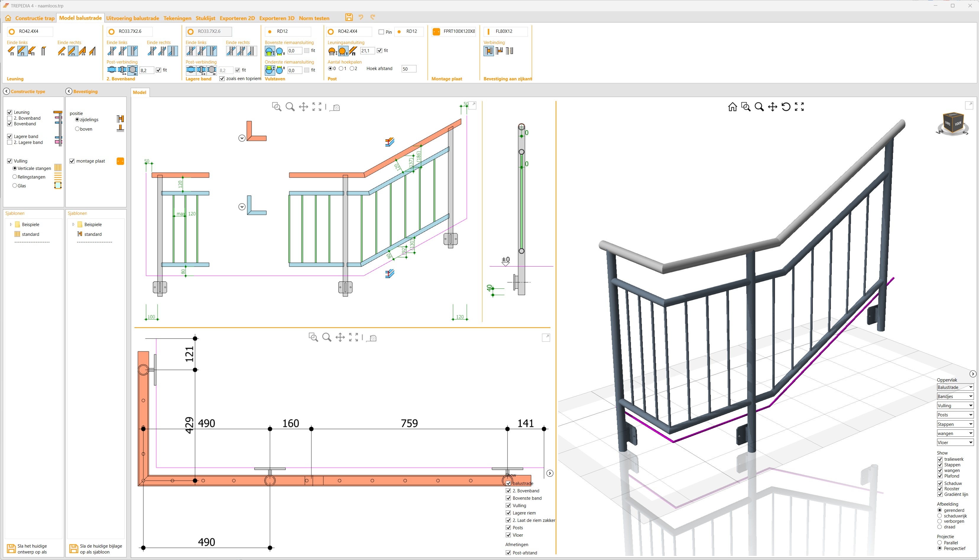Click the save icon in top toolbar
979x560 pixels.
click(349, 17)
